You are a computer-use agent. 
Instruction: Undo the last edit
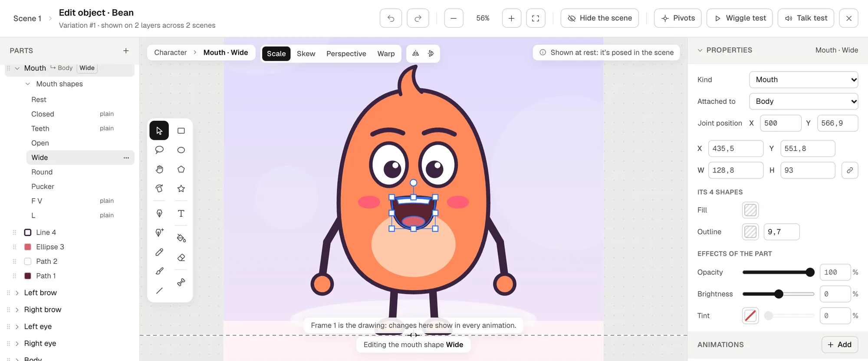391,18
